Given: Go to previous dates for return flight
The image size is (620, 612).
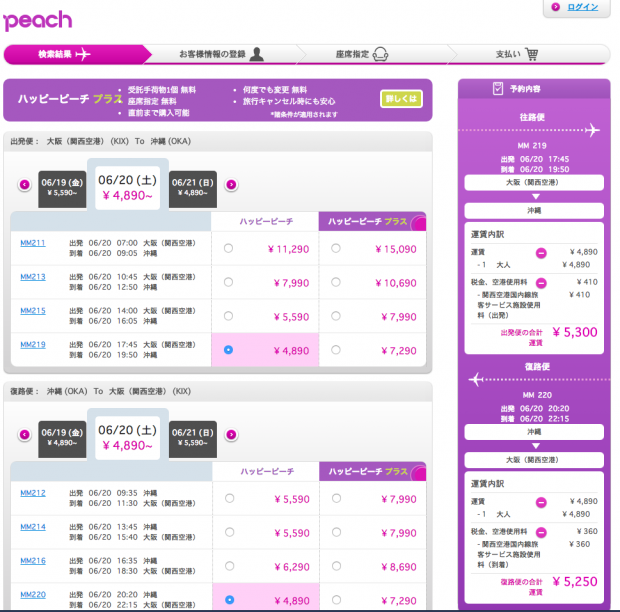Looking at the screenshot, I should 25,434.
